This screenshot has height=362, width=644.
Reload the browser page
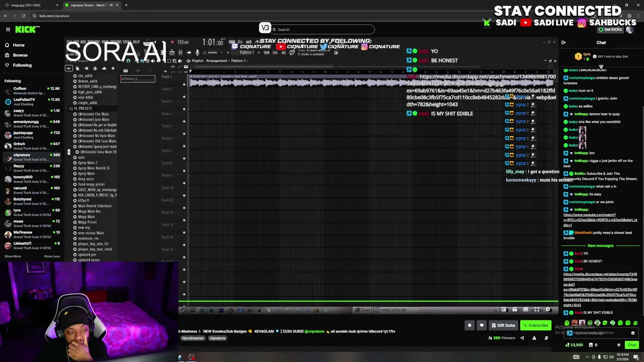(x=23, y=16)
